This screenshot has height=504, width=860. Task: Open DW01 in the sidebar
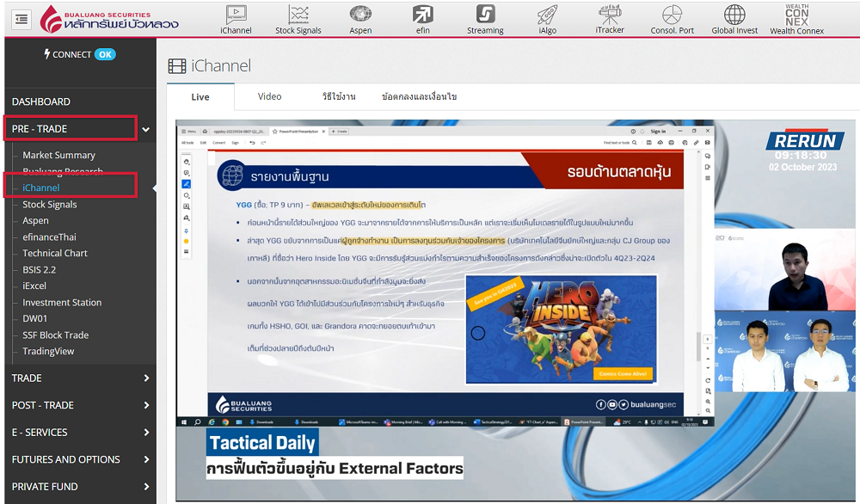(x=34, y=318)
